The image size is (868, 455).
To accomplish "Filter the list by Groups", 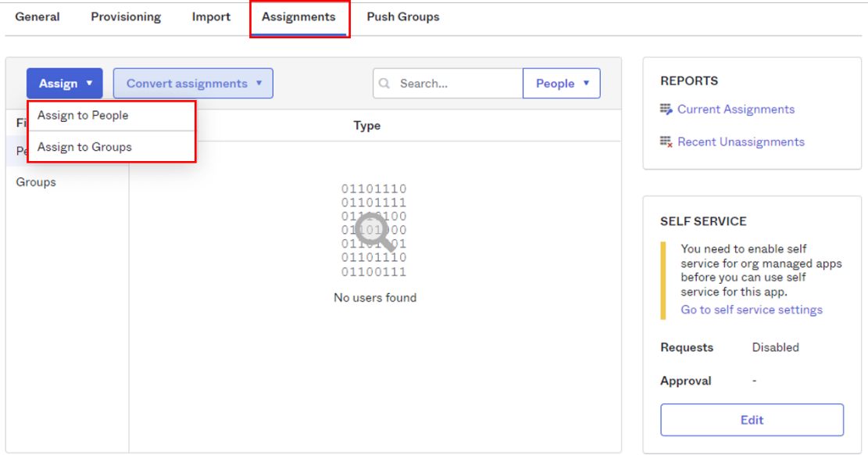I will 36,182.
